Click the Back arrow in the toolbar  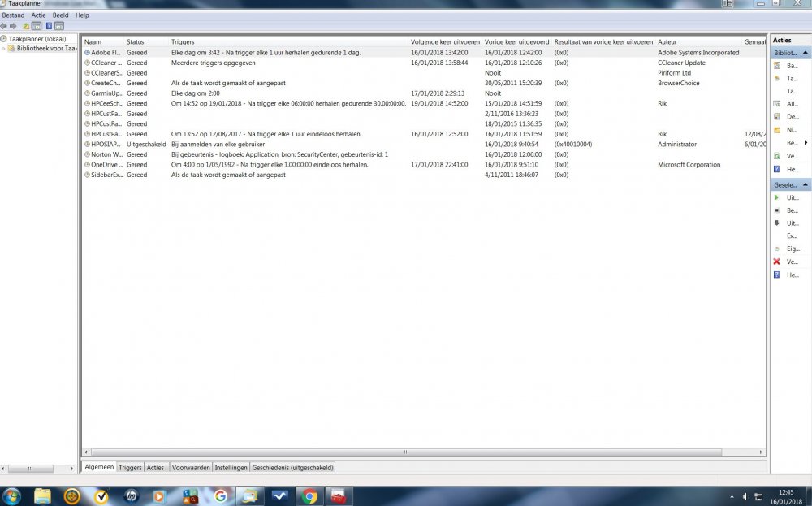[x=4, y=26]
